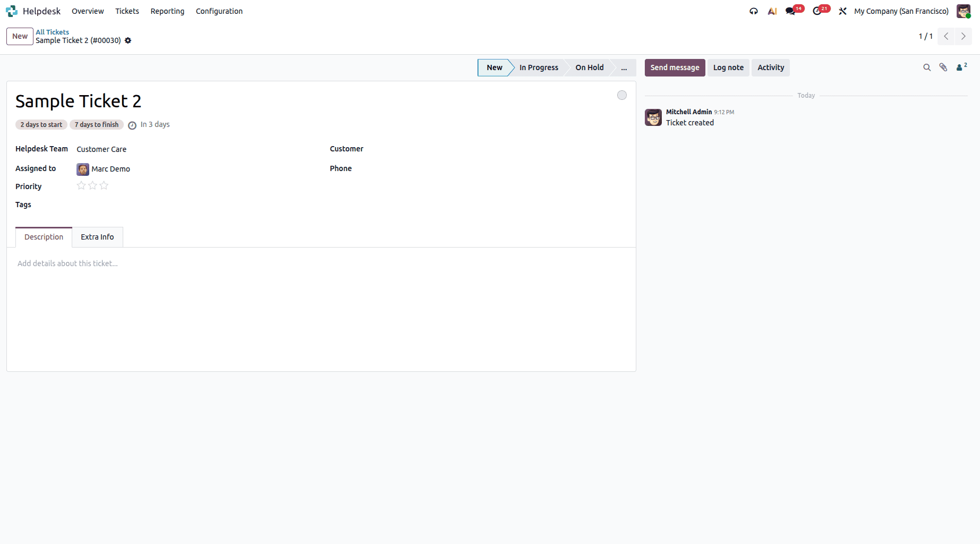The width and height of the screenshot is (980, 544).
Task: Open the Reporting menu
Action: pos(167,11)
